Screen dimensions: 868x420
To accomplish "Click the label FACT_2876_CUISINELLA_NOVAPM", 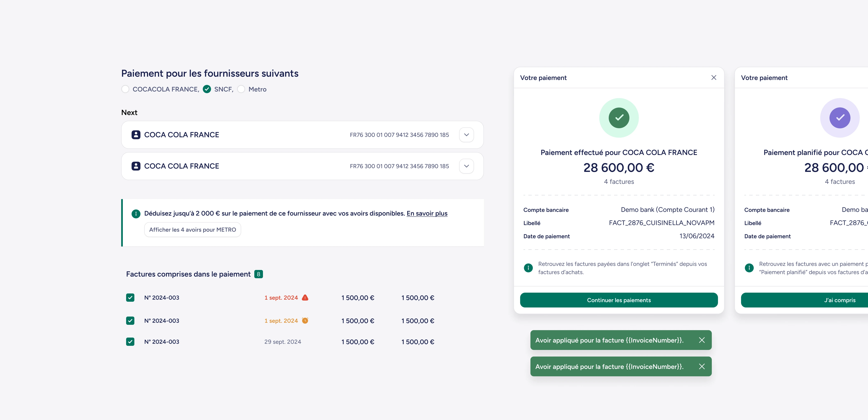I will [662, 223].
